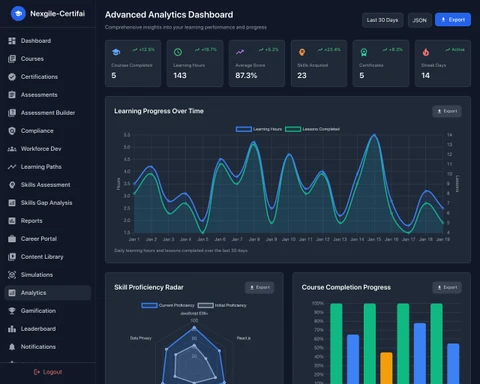The height and width of the screenshot is (384, 480).
Task: Click the Gamification trophy icon
Action: [x=12, y=311]
